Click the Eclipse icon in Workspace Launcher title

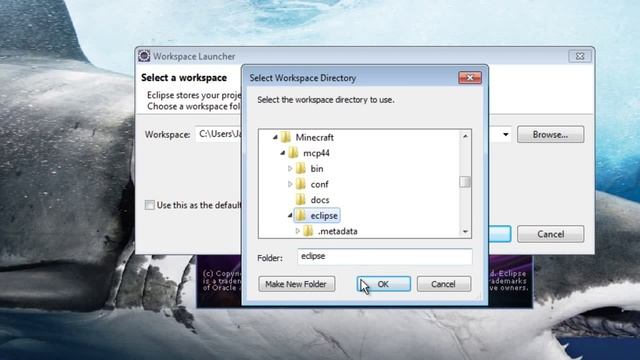[144, 56]
